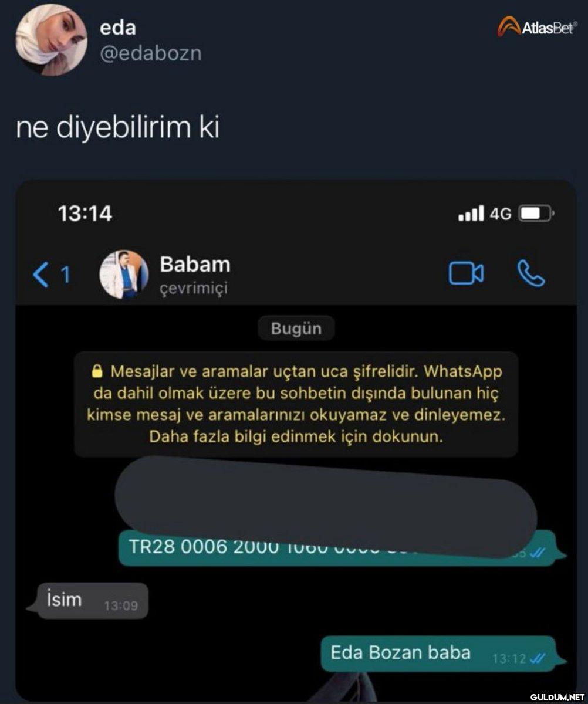The height and width of the screenshot is (704, 588).
Task: Tap the 4G network indicator
Action: coord(501,214)
